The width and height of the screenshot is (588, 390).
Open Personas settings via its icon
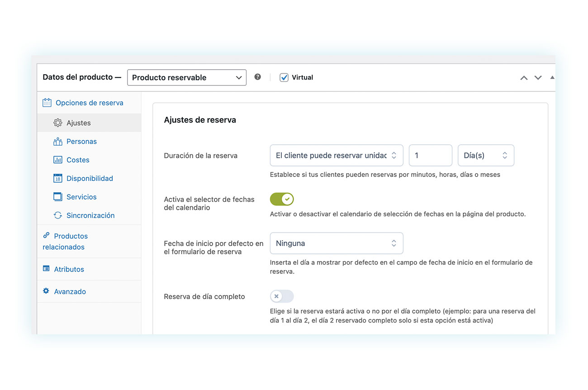58,141
